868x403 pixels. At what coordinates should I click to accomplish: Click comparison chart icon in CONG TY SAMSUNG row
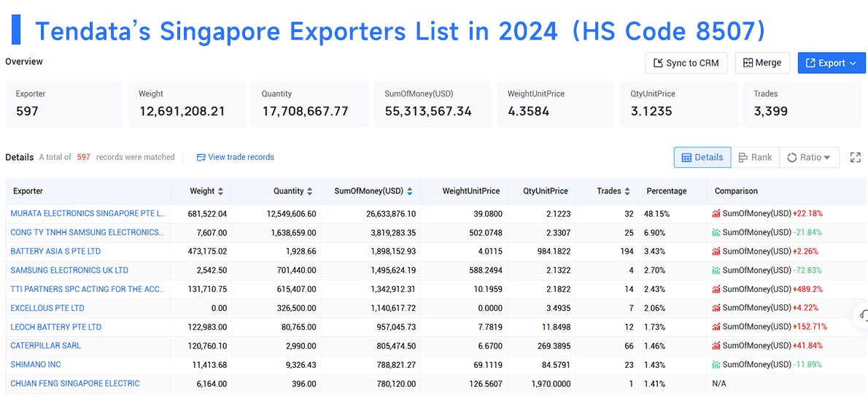(x=716, y=232)
